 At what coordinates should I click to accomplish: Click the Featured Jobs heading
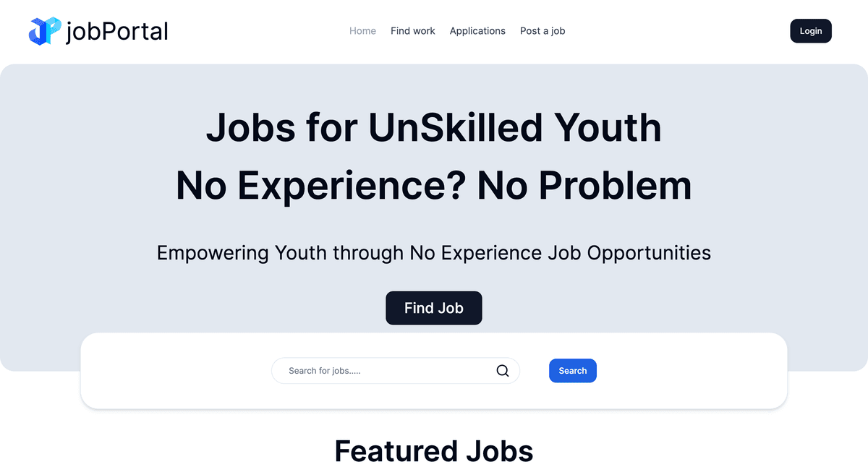[434, 451]
